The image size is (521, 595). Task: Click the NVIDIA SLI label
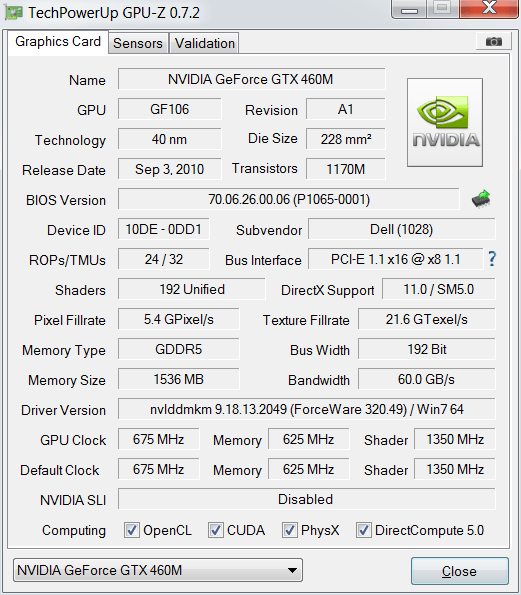tap(73, 500)
